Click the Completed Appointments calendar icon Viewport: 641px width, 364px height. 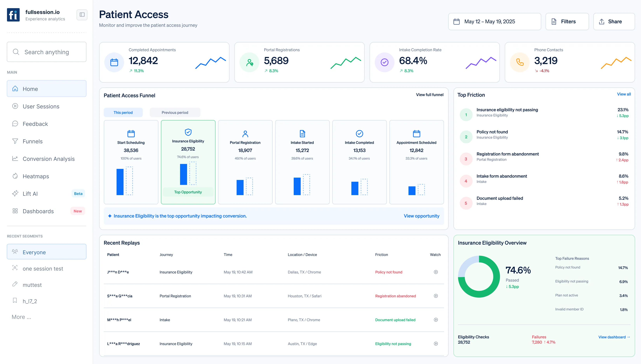pos(114,62)
